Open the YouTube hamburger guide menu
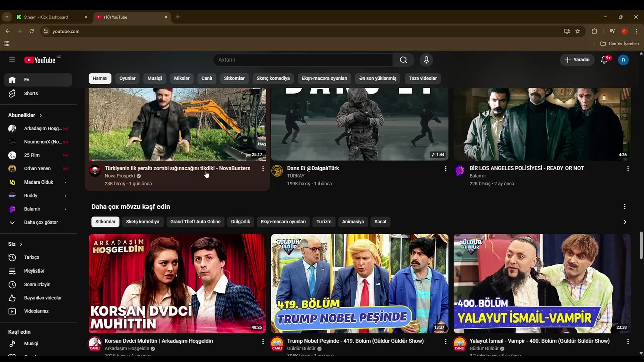644x362 pixels. [x=12, y=60]
